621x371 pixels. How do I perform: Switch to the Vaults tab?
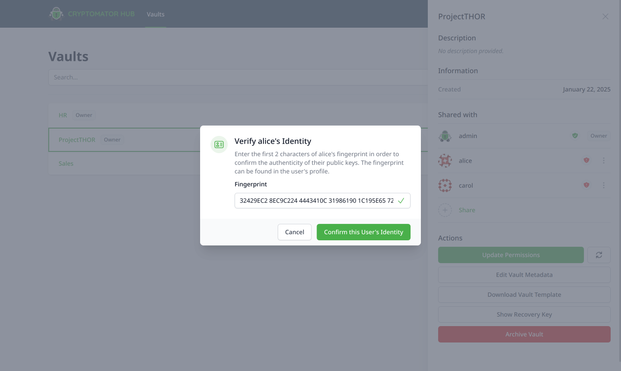point(155,14)
